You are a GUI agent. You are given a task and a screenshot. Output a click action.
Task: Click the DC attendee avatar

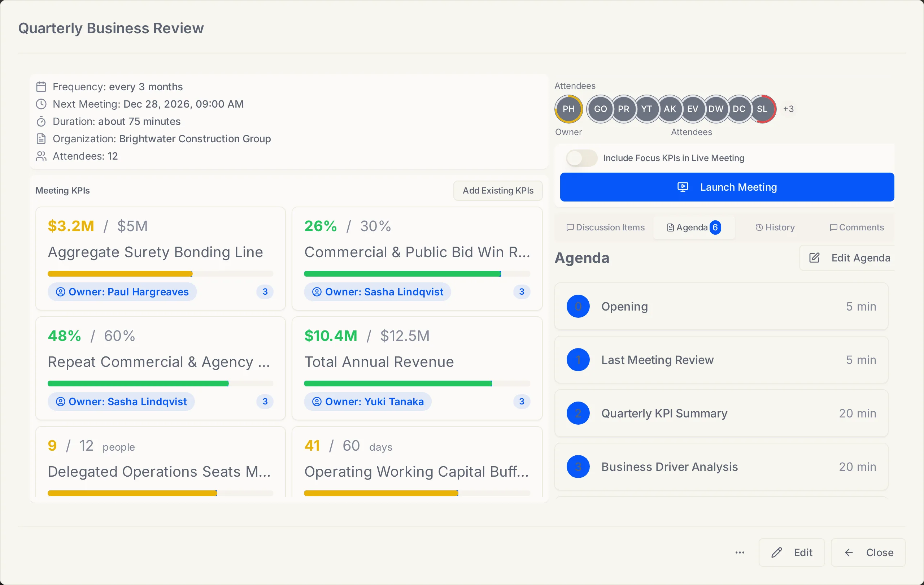pyautogui.click(x=739, y=109)
